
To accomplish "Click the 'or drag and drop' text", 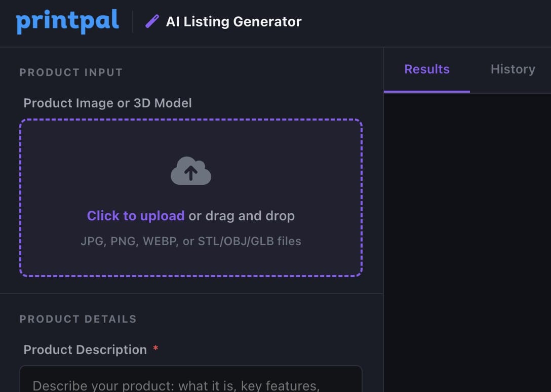I will 242,216.
